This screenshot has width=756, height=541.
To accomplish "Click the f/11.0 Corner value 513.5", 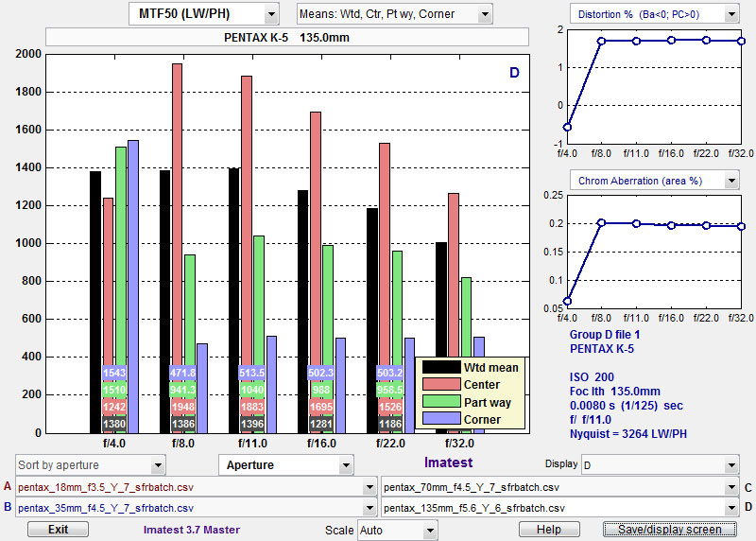I will pos(252,373).
